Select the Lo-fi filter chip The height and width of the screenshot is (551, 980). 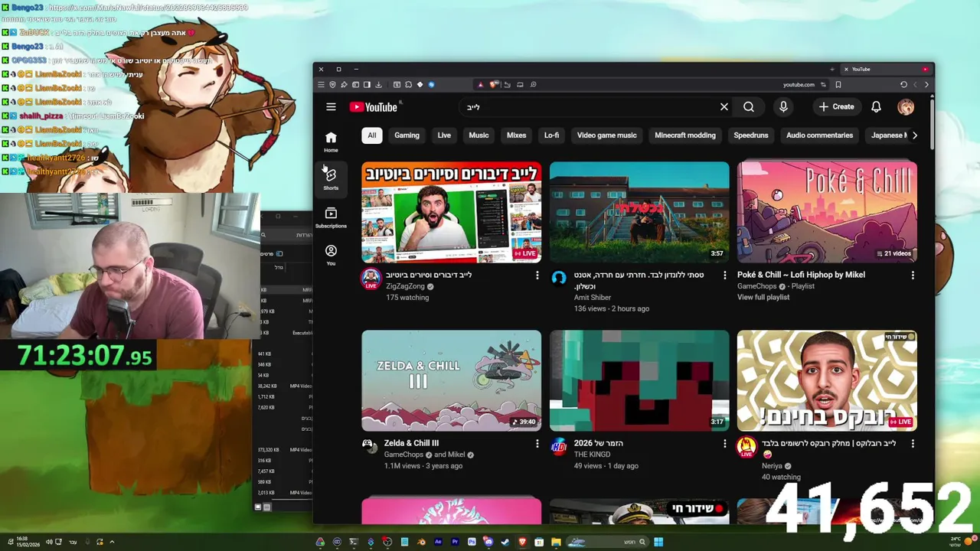pyautogui.click(x=551, y=135)
